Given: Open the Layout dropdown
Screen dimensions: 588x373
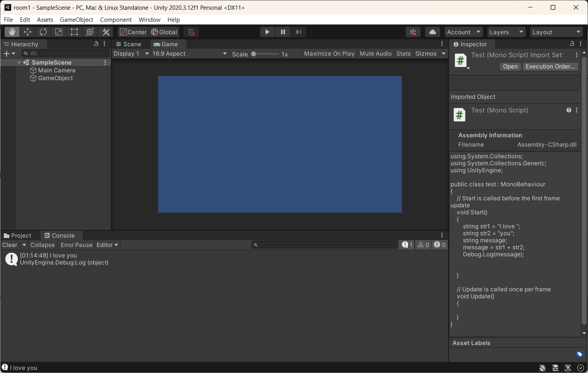Looking at the screenshot, I should (556, 32).
